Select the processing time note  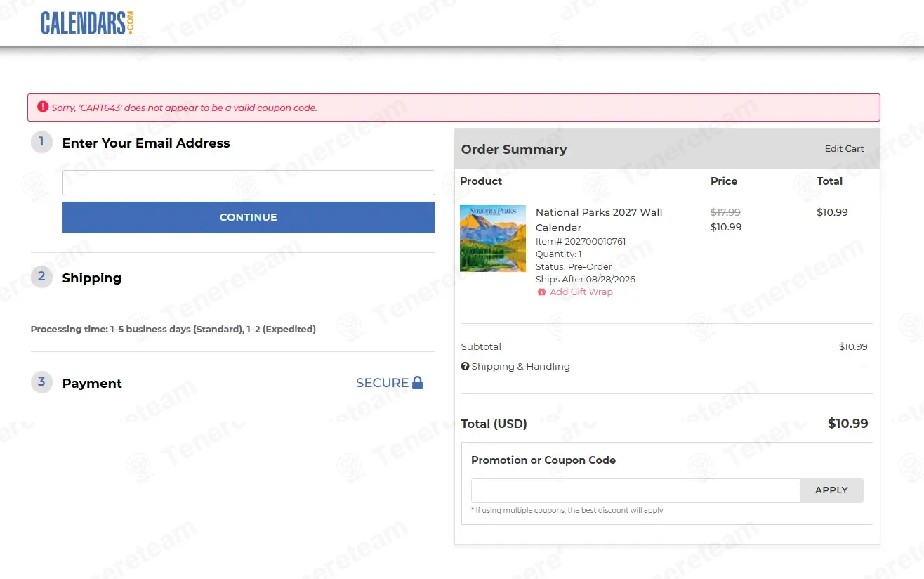pyautogui.click(x=173, y=329)
